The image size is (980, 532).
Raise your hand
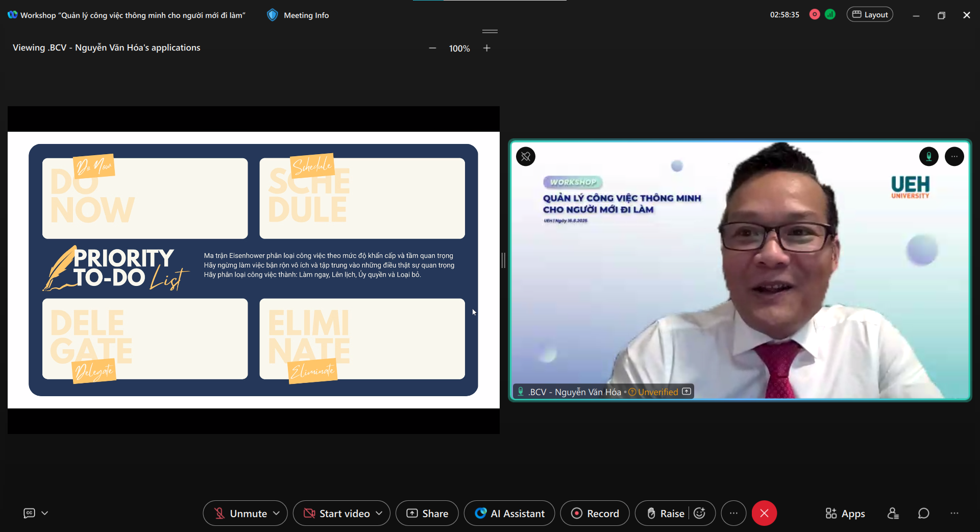click(x=665, y=513)
